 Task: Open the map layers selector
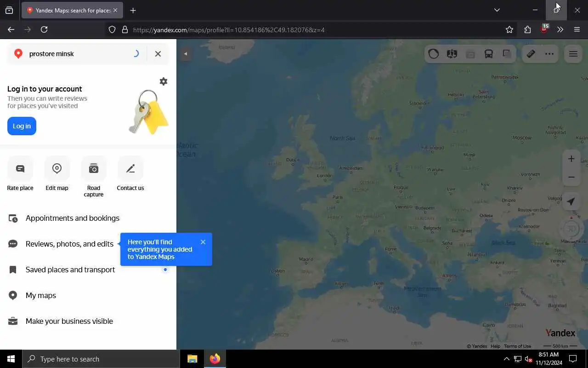click(x=507, y=54)
